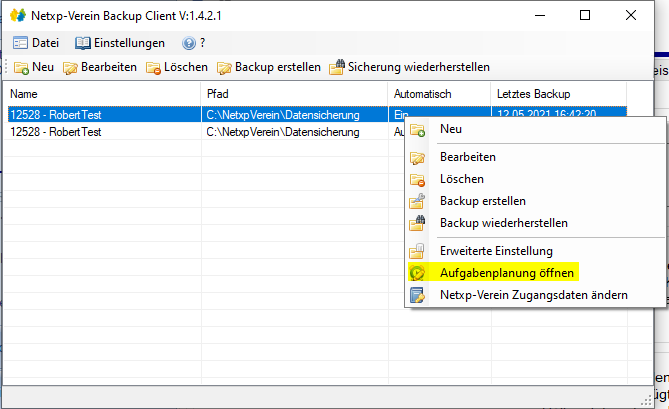This screenshot has width=669, height=409.
Task: Maximize the Backup Client window
Action: pos(585,15)
